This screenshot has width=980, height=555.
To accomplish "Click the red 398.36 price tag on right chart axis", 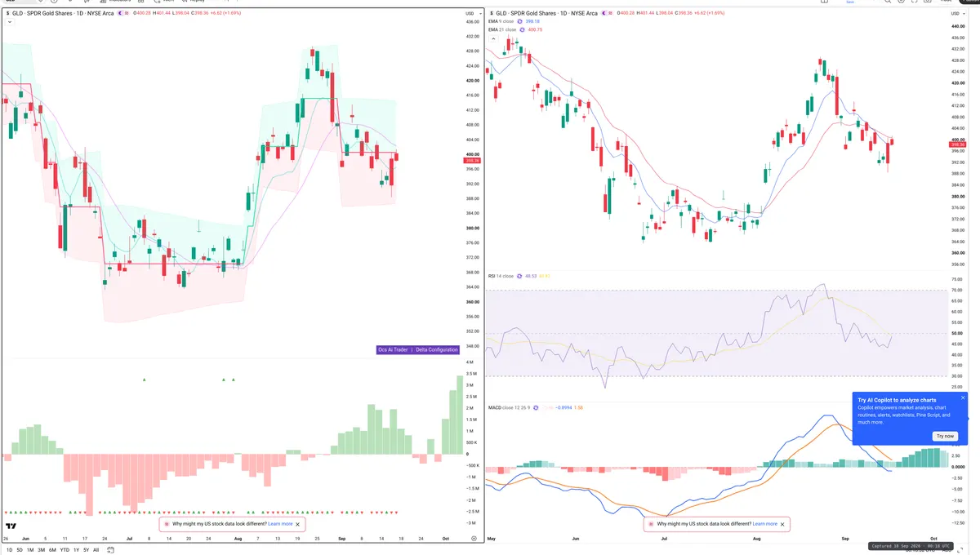I will [959, 144].
